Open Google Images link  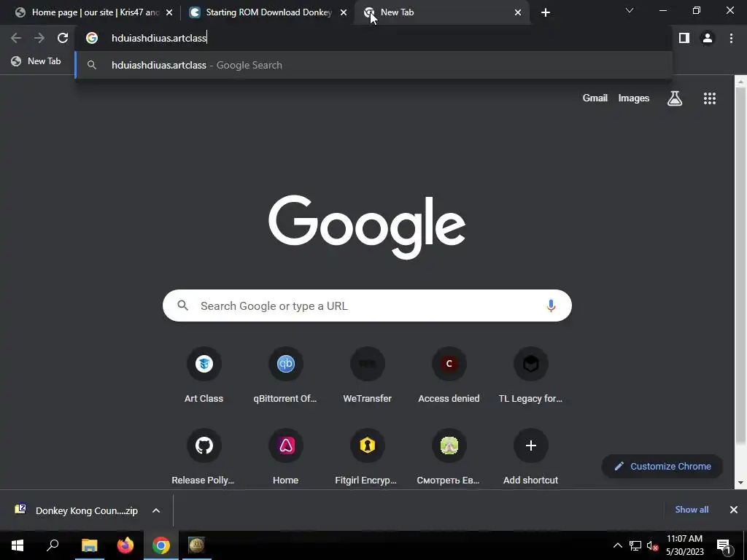click(x=634, y=98)
